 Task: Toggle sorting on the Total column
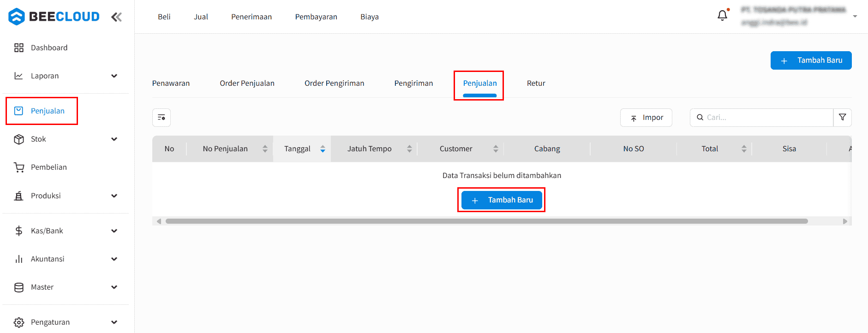744,149
